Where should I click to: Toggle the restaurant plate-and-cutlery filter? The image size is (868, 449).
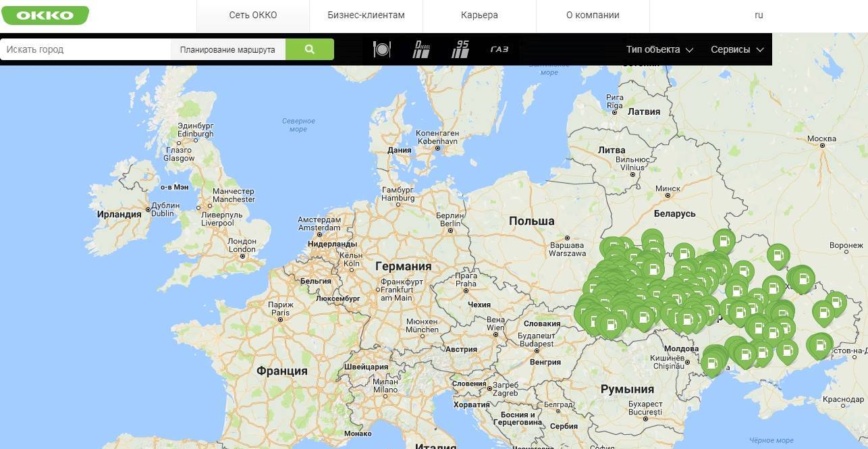point(382,49)
